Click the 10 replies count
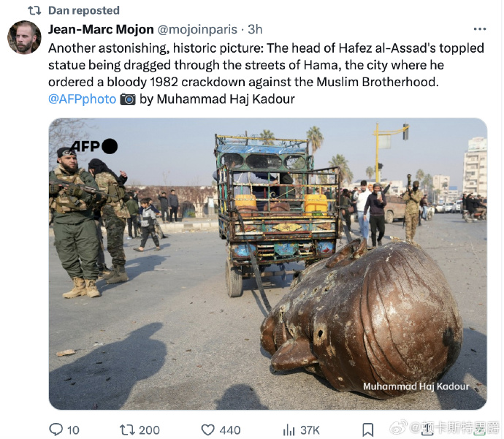 [73, 430]
